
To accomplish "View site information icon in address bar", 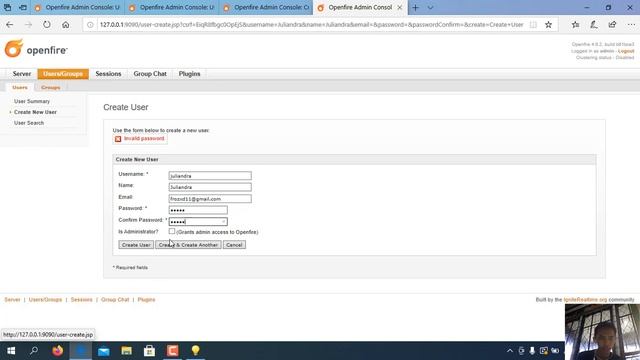I will (90, 24).
